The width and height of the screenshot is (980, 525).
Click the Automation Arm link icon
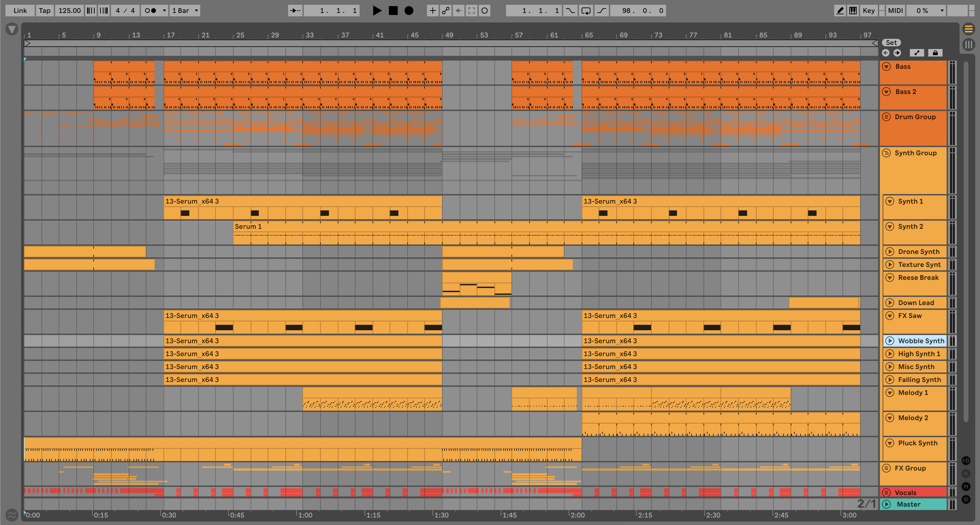[x=445, y=11]
